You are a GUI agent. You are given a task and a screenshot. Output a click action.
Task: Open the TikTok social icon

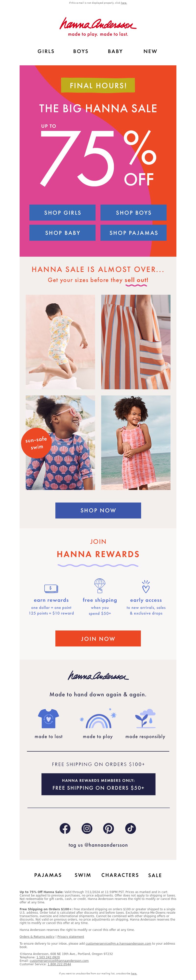(131, 828)
